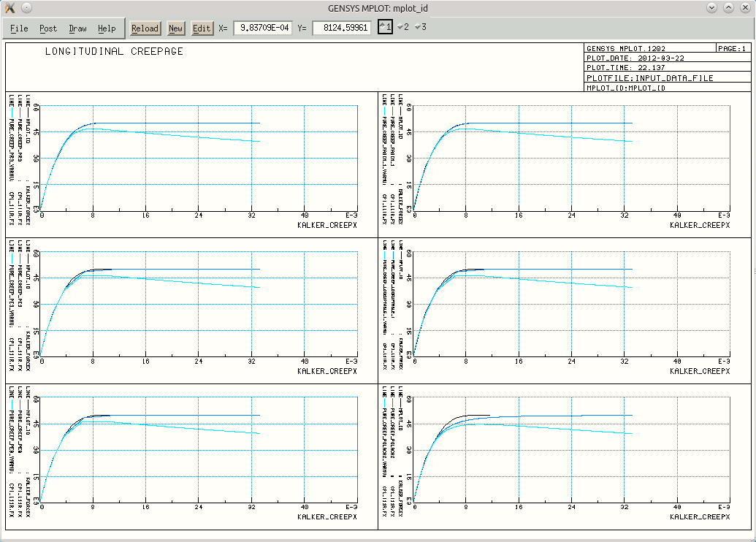
Task: Close the GENSYS MPLOT window
Action: pyautogui.click(x=745, y=8)
